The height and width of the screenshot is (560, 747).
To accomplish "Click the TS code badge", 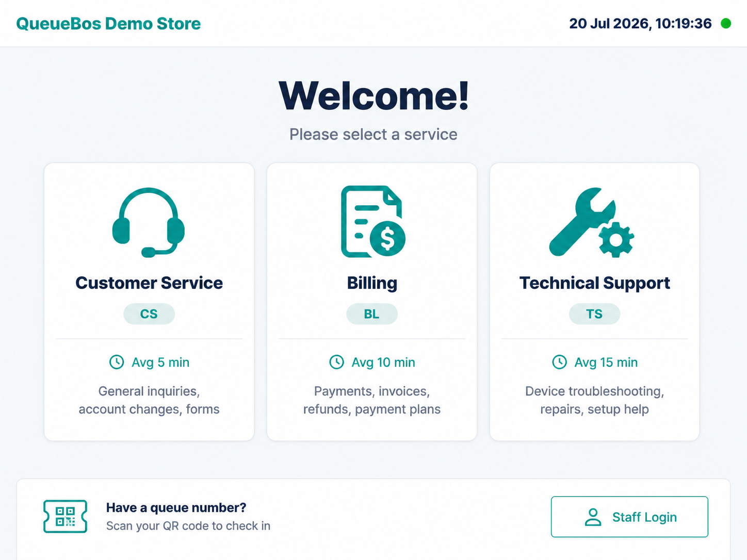I will tap(594, 314).
